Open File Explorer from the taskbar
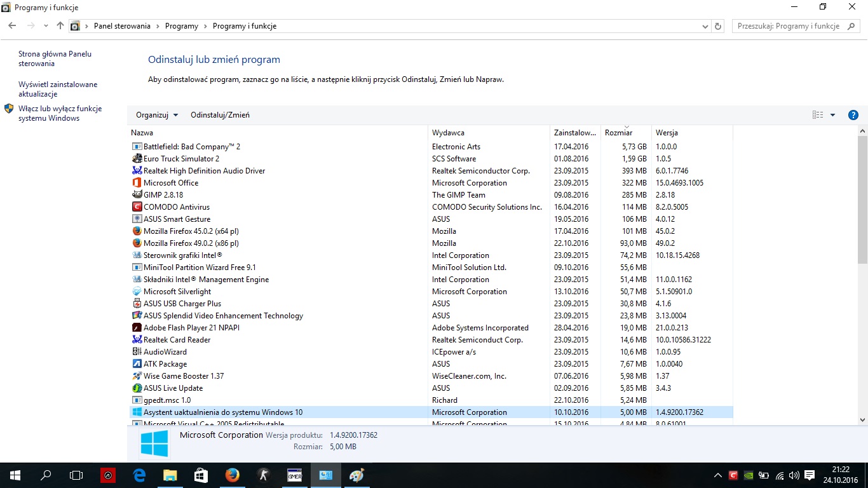This screenshot has height=488, width=868. coord(170,475)
